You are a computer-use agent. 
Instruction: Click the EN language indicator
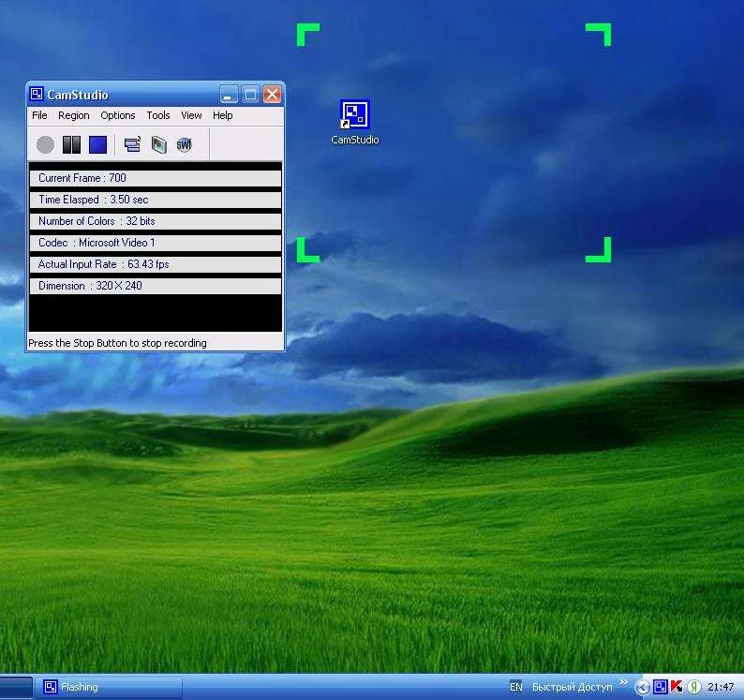pos(515,687)
